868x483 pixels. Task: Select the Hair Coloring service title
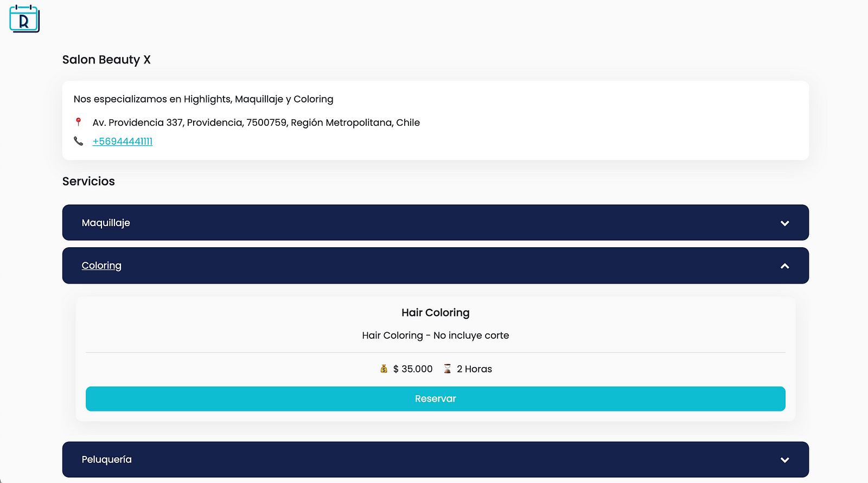(x=436, y=313)
